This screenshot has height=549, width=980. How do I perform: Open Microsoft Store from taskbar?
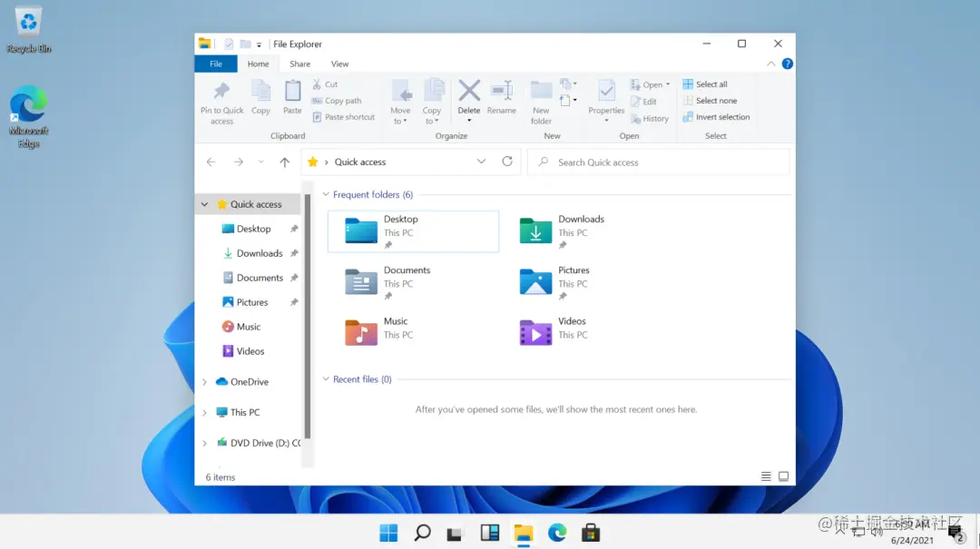[591, 533]
